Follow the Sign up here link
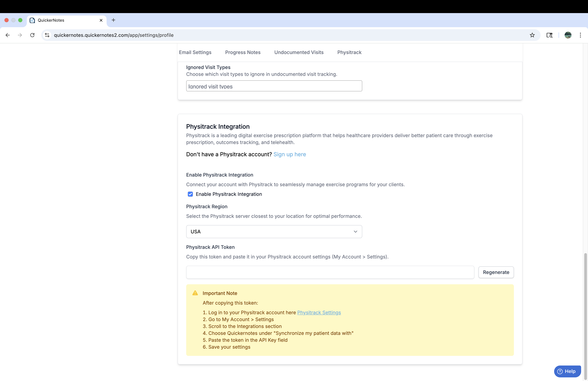 (290, 154)
